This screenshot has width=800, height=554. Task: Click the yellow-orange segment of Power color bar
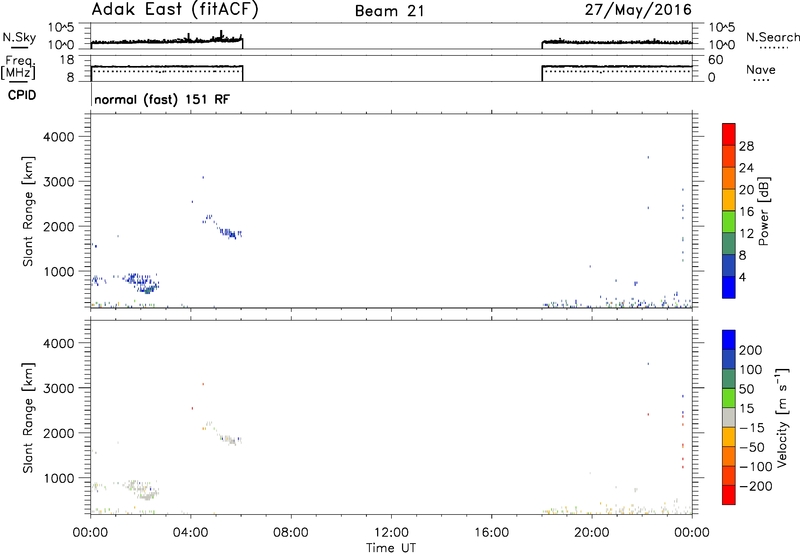[729, 200]
